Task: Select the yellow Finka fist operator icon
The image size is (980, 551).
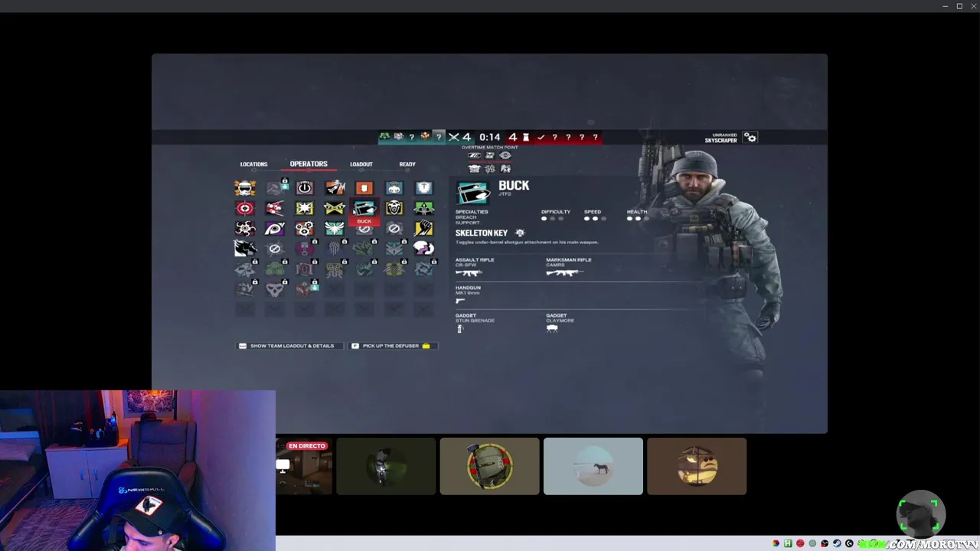Action: tap(424, 228)
